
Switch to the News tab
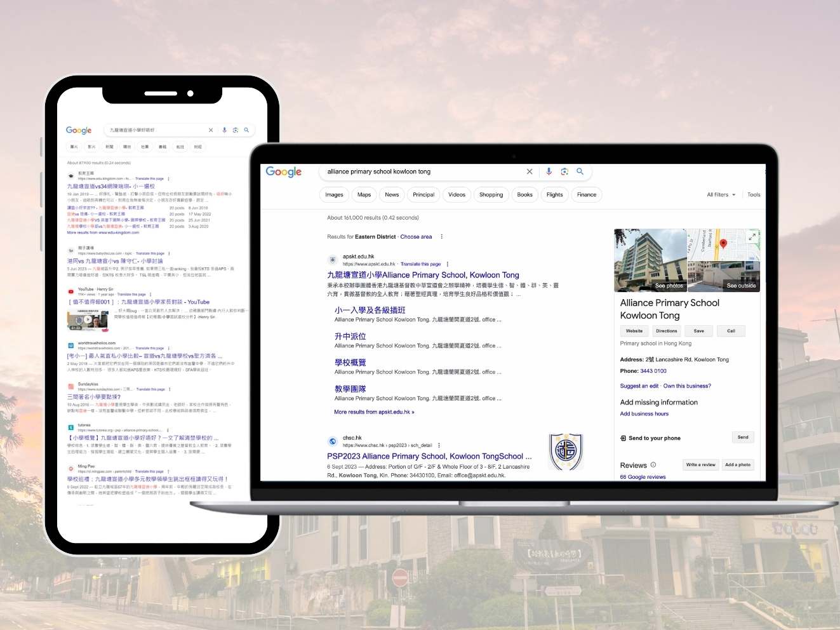(x=392, y=195)
